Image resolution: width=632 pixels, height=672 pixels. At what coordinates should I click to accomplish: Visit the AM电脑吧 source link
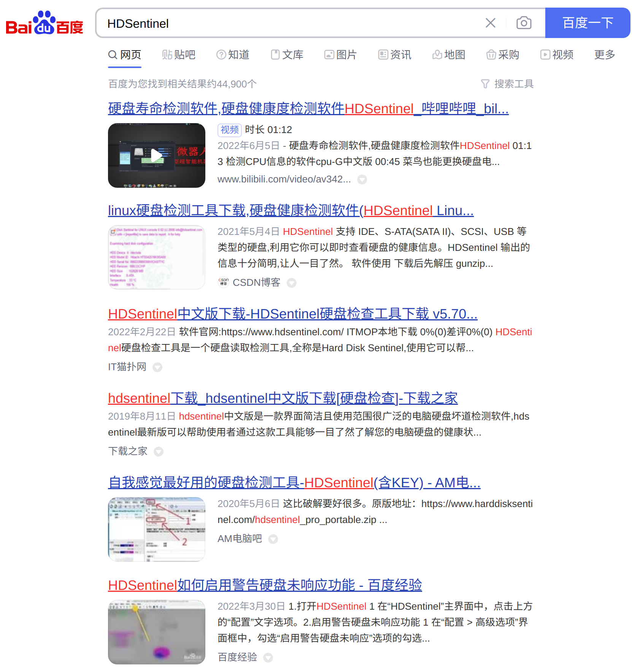pyautogui.click(x=240, y=539)
